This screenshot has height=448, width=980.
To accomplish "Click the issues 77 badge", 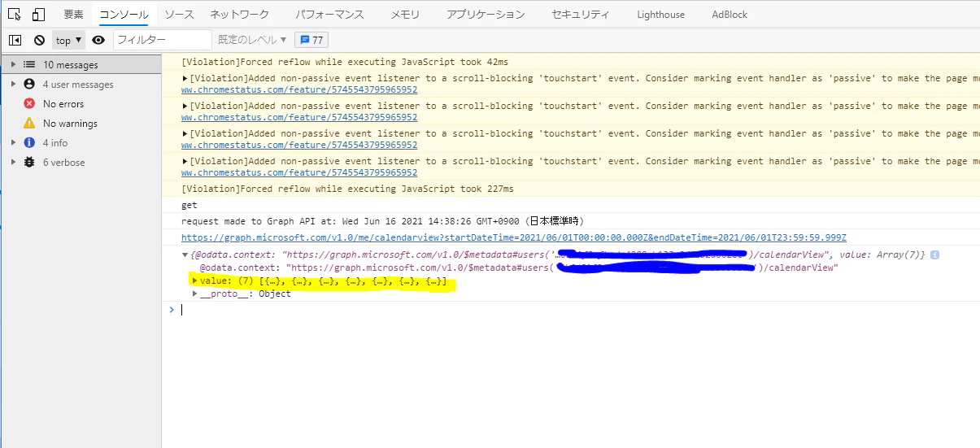I will click(311, 40).
